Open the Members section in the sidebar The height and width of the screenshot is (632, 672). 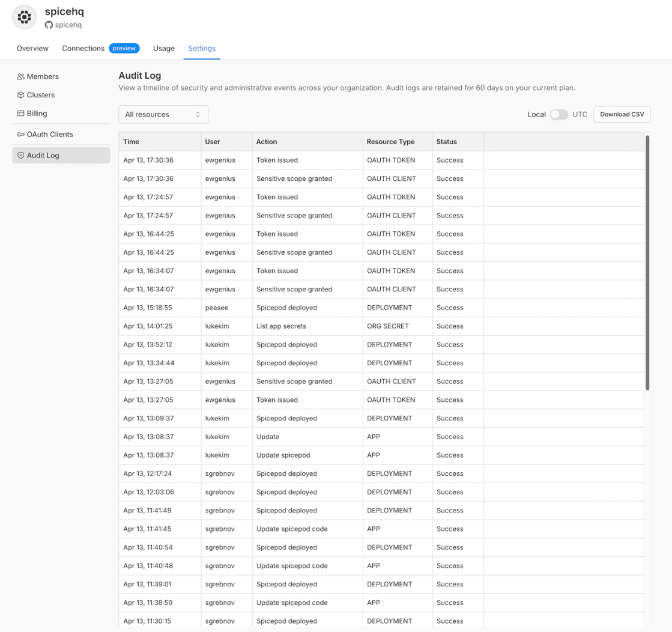tap(43, 76)
